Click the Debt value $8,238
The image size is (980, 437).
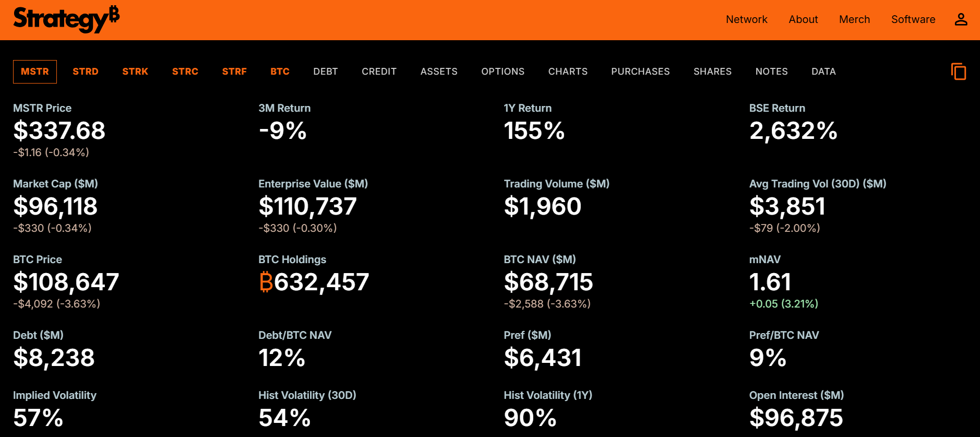[54, 358]
